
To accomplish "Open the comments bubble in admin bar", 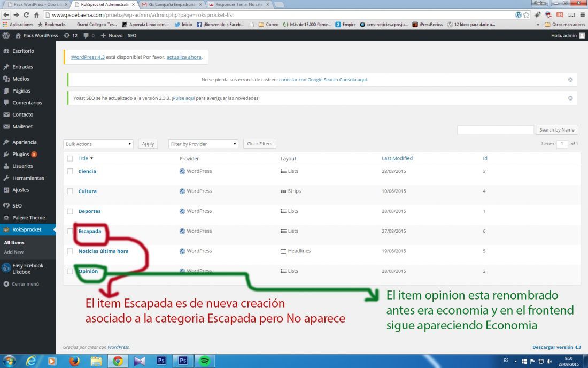I will (89, 36).
